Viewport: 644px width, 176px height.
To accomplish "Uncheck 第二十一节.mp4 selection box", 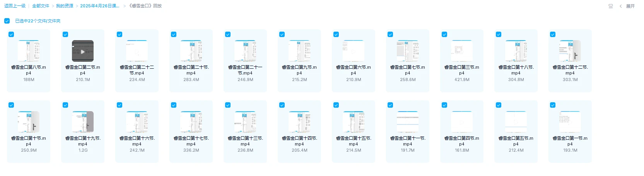I will pyautogui.click(x=228, y=34).
